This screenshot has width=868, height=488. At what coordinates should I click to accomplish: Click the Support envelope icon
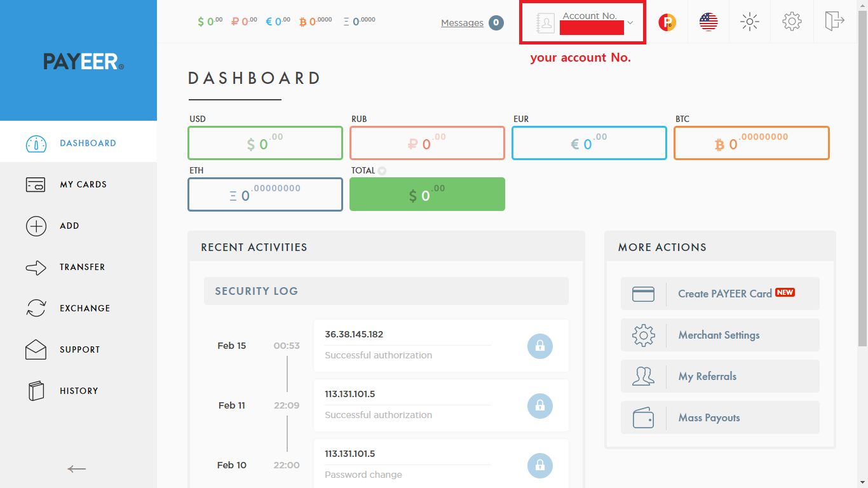click(36, 349)
